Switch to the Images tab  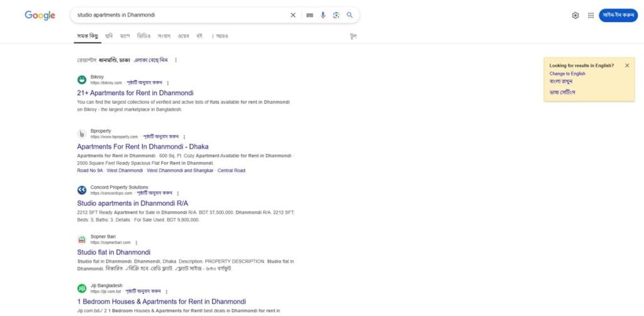(109, 36)
